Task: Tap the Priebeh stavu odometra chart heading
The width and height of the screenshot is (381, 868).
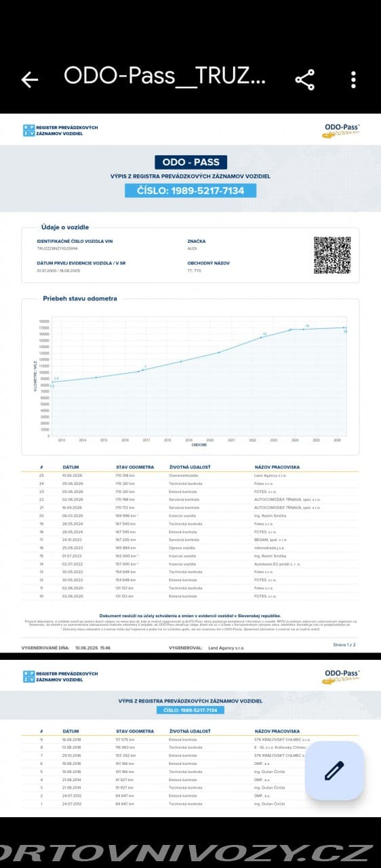Action: coord(80,298)
